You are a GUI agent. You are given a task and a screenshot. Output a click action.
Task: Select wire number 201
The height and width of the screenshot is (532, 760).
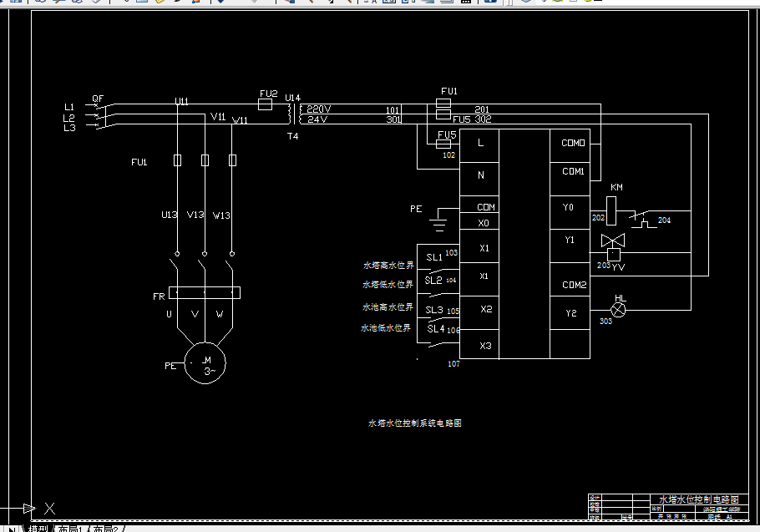point(482,109)
